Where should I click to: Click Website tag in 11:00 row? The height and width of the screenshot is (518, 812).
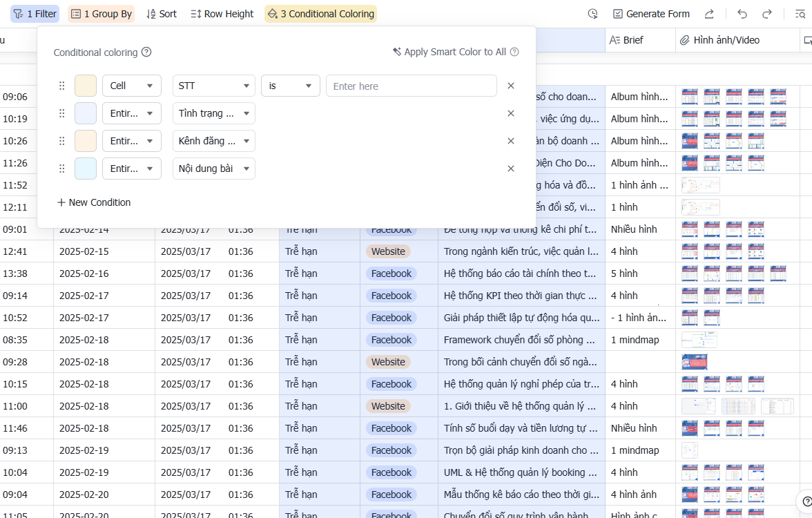tap(388, 406)
